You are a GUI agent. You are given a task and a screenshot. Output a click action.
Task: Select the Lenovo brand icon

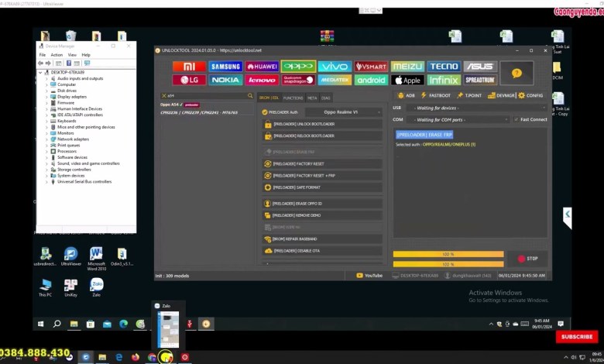coord(262,80)
